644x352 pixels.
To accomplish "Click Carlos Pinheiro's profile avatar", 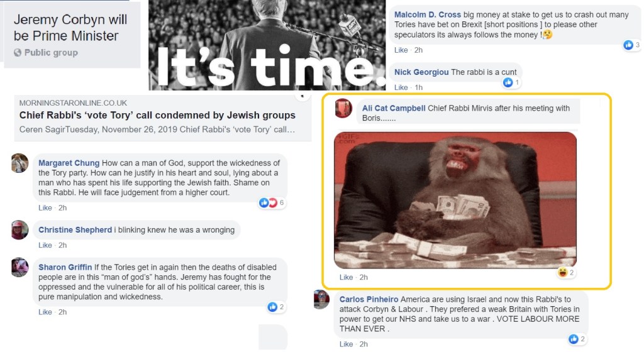I will coord(321,299).
